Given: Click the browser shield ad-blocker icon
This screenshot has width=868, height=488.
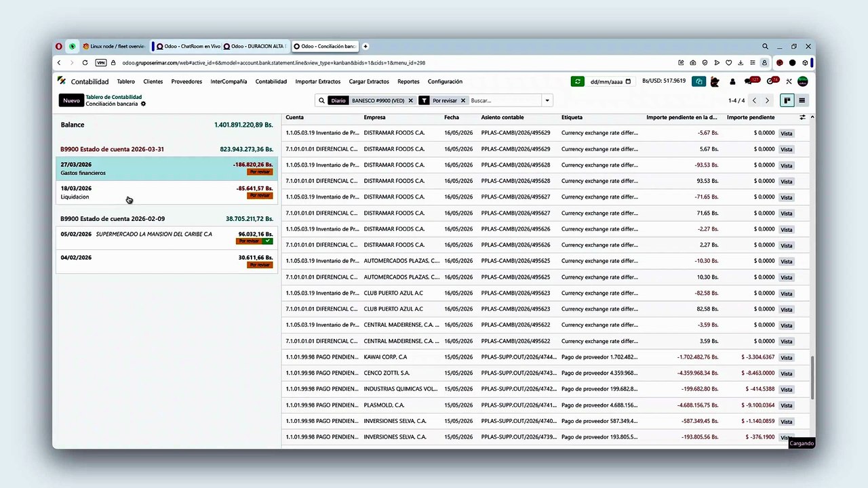Looking at the screenshot, I should [705, 62].
